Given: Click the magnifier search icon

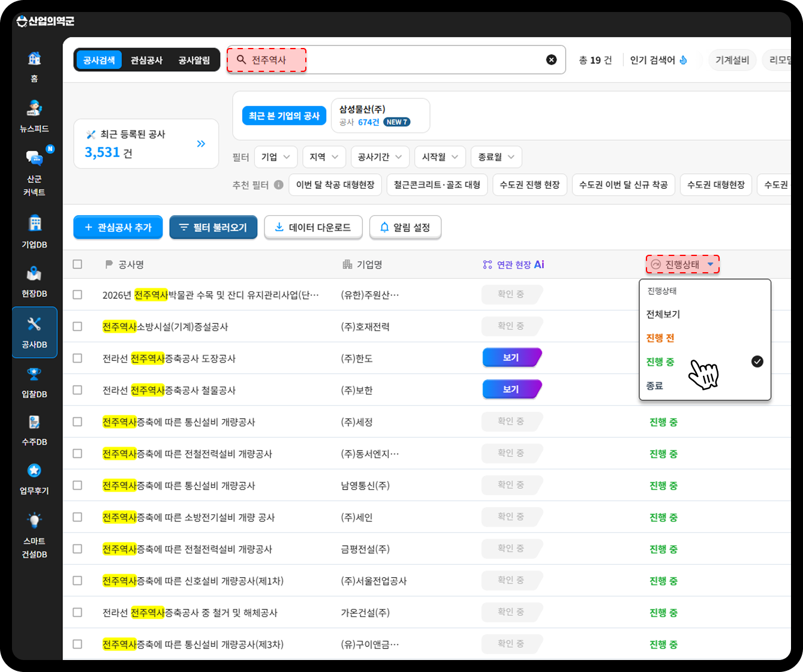Looking at the screenshot, I should (x=241, y=59).
